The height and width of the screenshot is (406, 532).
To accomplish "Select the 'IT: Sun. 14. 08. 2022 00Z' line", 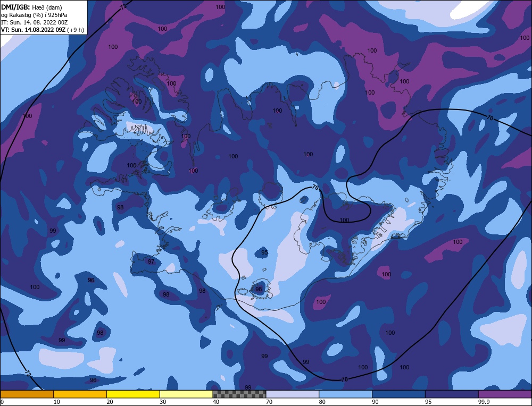I will (34, 22).
